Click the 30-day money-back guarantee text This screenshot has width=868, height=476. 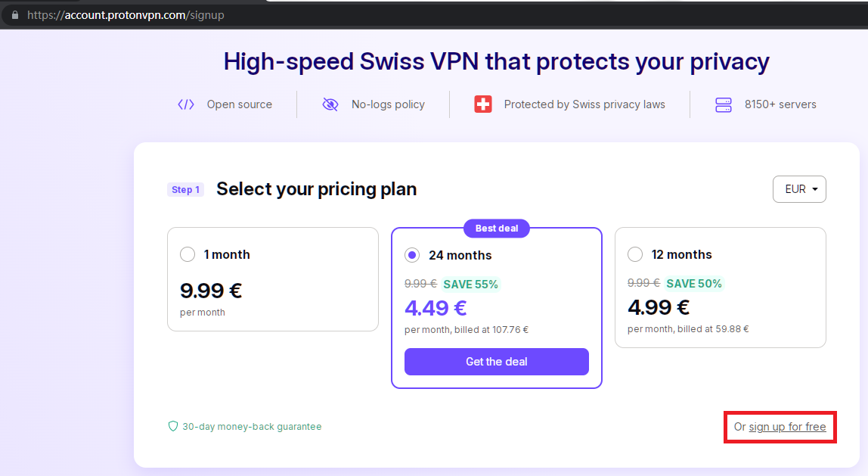[x=252, y=427]
